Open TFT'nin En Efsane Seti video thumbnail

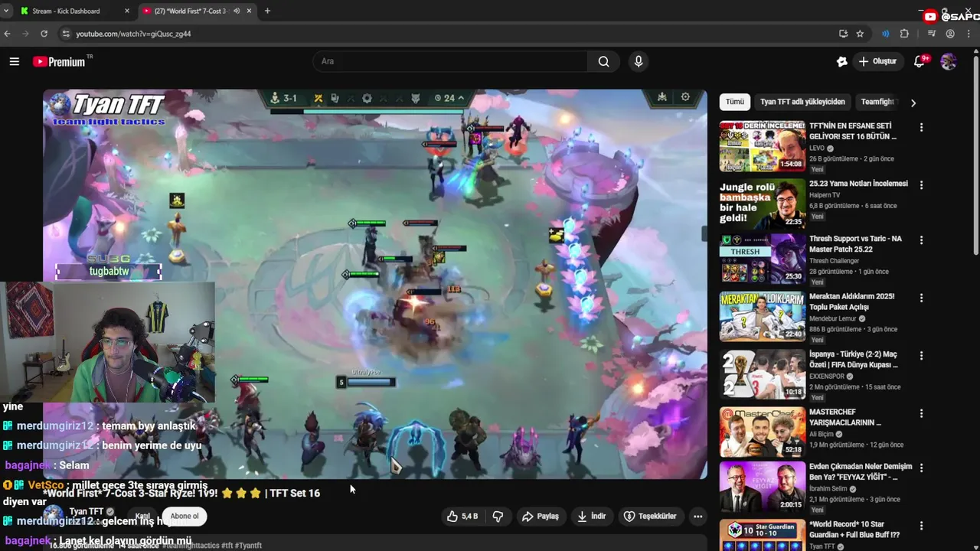point(762,145)
